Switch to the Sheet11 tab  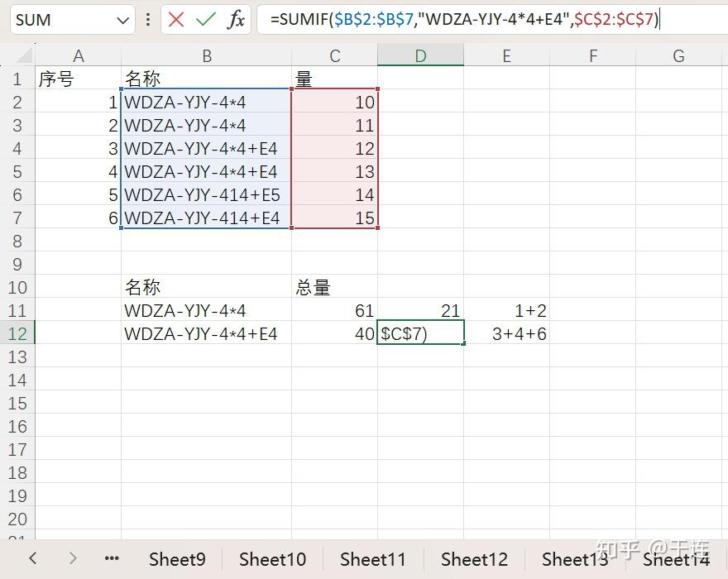tap(373, 559)
